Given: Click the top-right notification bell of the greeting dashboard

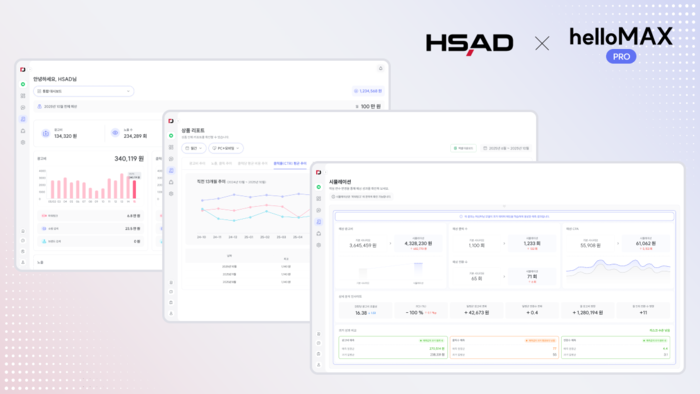Looking at the screenshot, I should pos(381,68).
